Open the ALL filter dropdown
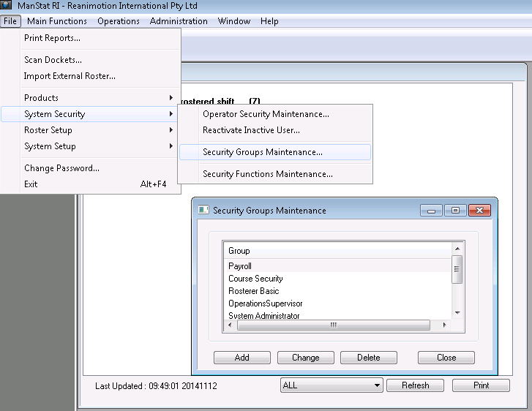This screenshot has height=411, width=532. [x=332, y=385]
